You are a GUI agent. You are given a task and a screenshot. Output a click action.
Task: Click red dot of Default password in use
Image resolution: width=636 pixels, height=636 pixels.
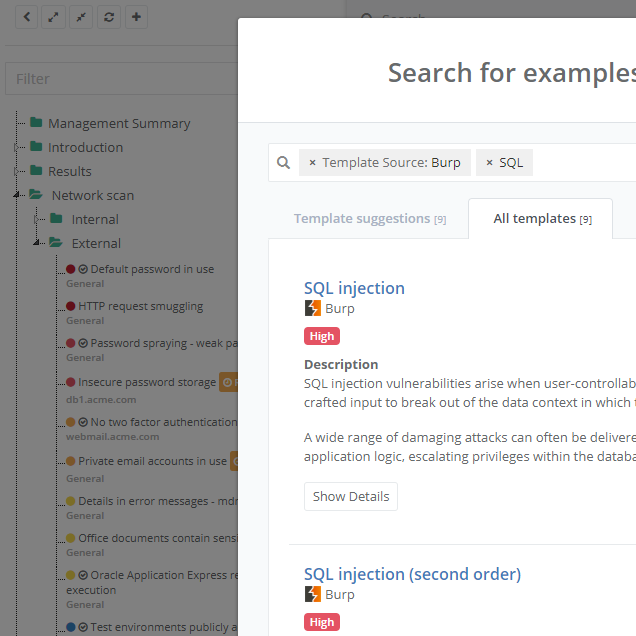(71, 269)
